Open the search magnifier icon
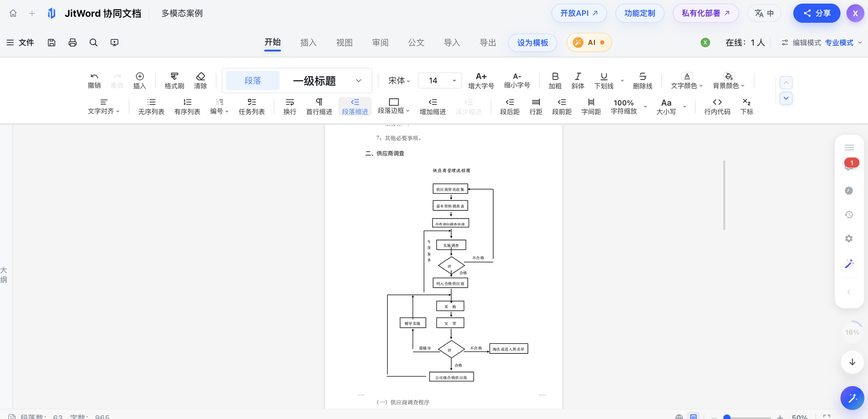Image resolution: width=868 pixels, height=419 pixels. 93,43
